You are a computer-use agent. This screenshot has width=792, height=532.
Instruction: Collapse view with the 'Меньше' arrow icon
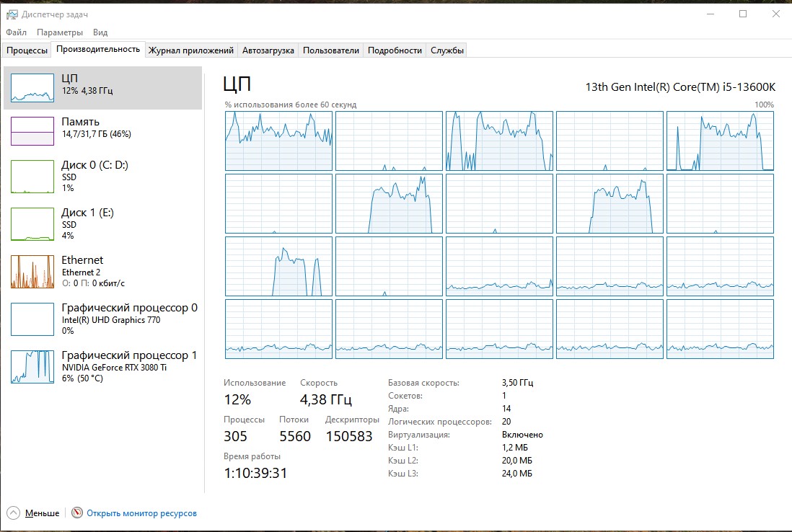(x=13, y=513)
